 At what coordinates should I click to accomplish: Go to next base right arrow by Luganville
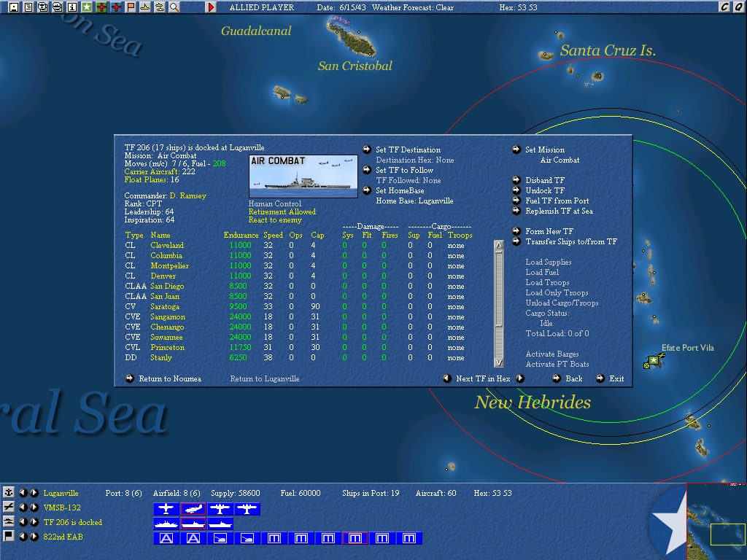pos(34,492)
